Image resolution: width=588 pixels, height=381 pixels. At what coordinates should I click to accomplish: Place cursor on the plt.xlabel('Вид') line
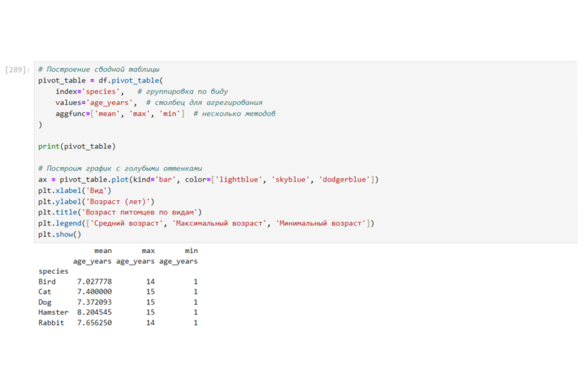(x=74, y=191)
